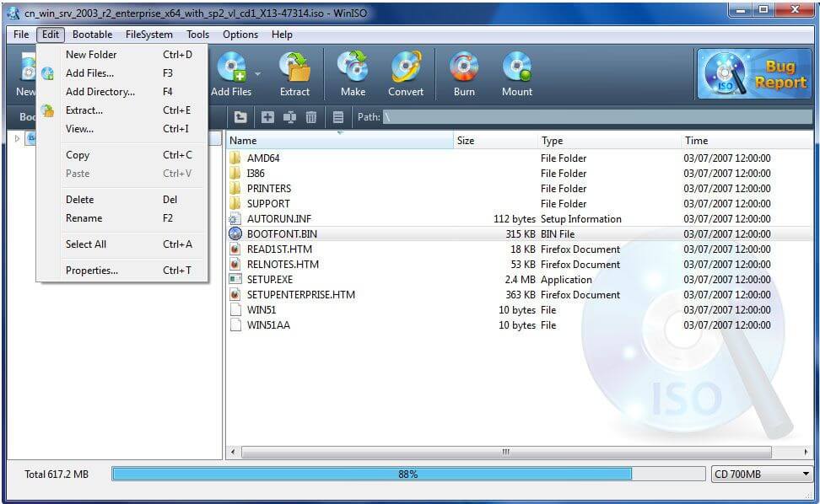820x504 pixels.
Task: Open the CD 700MB capacity dropdown
Action: (x=760, y=474)
